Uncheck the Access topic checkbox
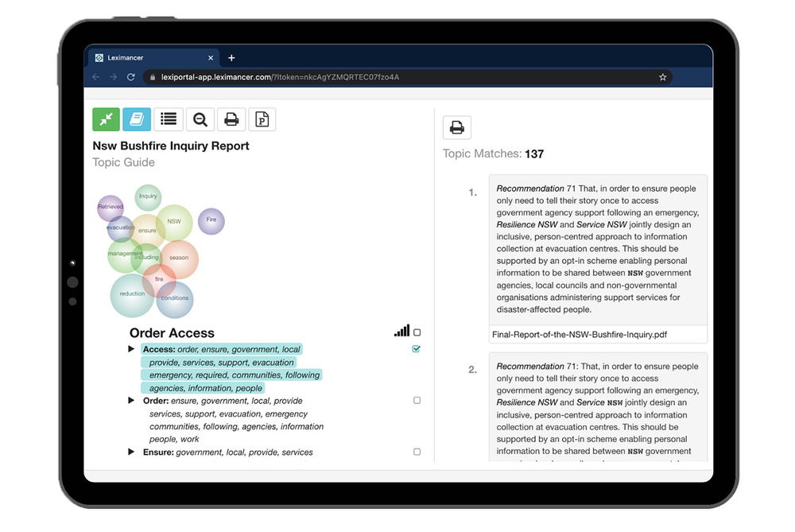This screenshot has width=795, height=532. coord(416,348)
